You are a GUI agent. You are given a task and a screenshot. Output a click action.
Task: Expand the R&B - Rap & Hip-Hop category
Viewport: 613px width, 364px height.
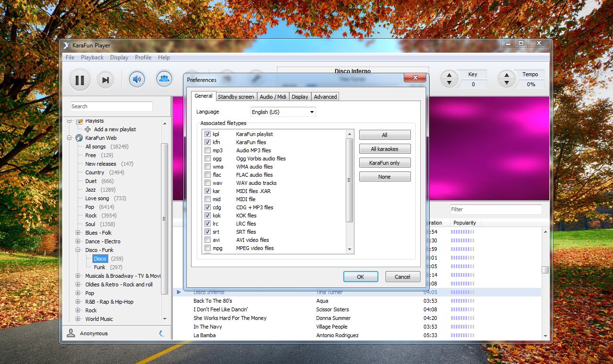tap(78, 302)
